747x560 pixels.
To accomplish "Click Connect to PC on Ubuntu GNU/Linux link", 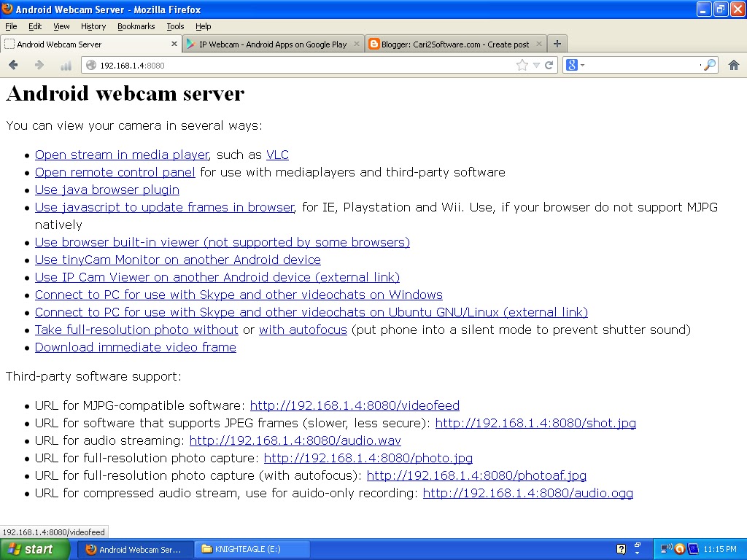I will (x=311, y=312).
